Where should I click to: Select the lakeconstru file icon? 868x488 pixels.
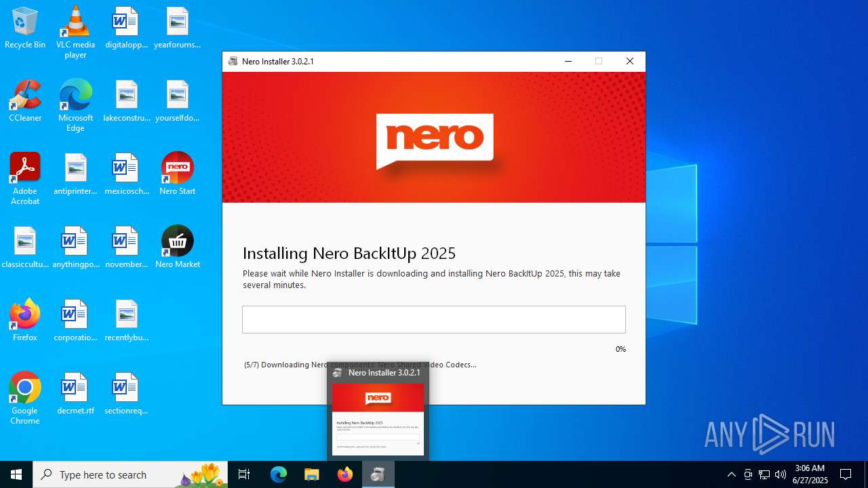(x=126, y=101)
